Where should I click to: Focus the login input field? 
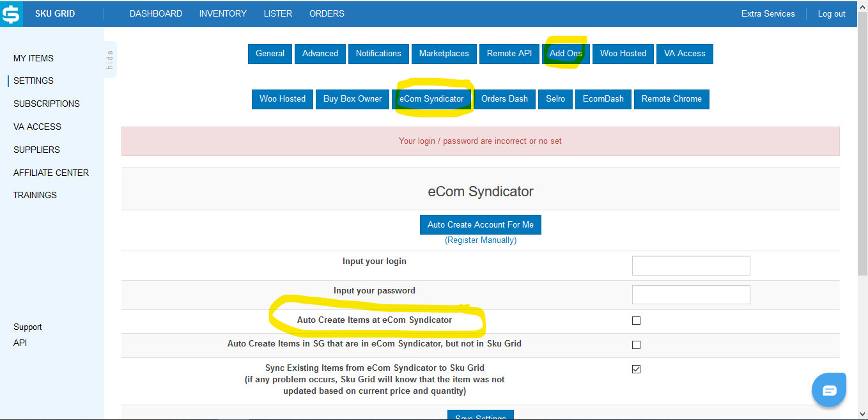pos(691,265)
